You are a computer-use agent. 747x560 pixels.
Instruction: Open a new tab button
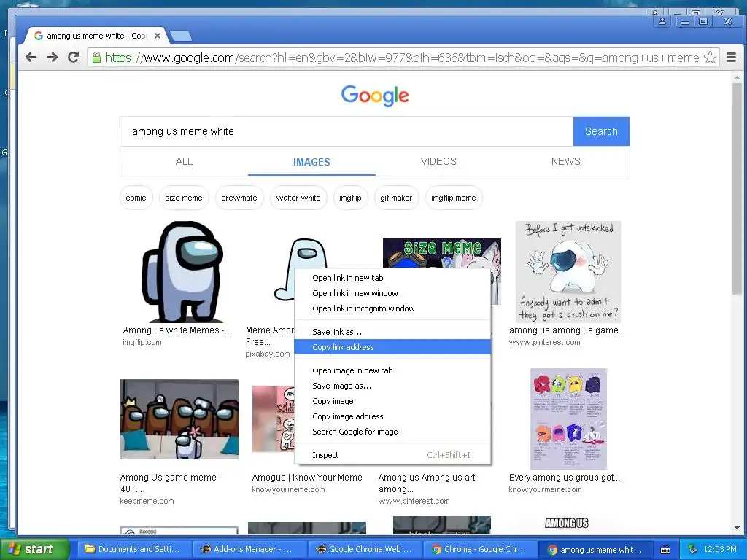(181, 36)
